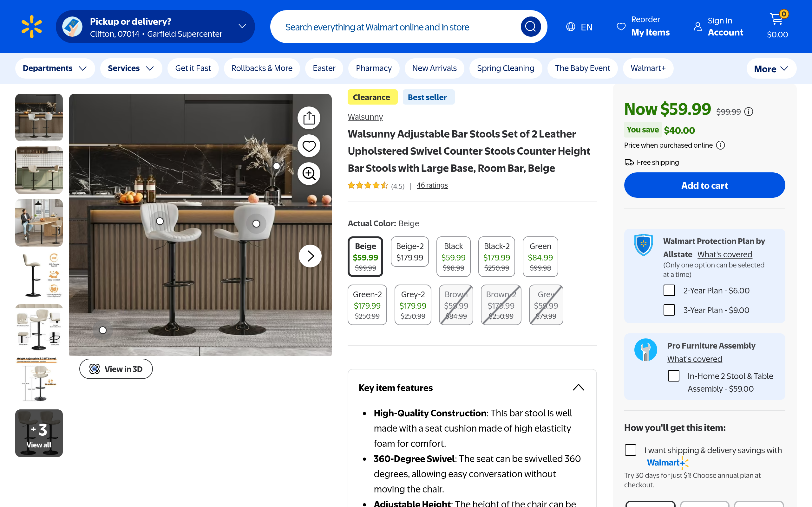Enable In-Home 2 Stool & Table Assembly

[673, 376]
